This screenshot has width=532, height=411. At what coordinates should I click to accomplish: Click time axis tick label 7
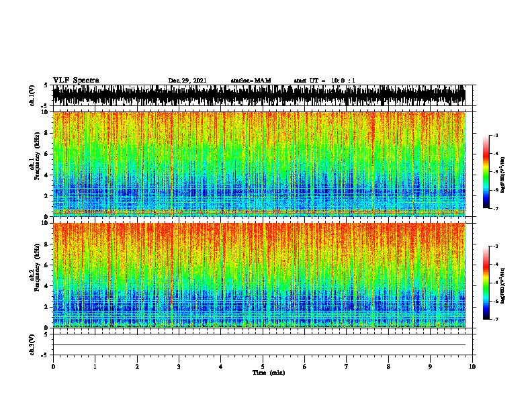point(347,366)
